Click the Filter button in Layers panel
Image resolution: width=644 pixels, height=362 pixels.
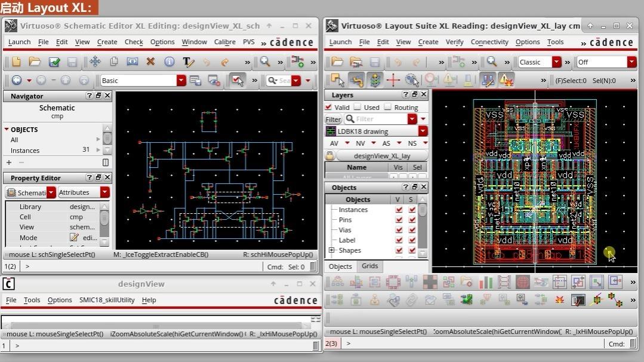pos(333,119)
